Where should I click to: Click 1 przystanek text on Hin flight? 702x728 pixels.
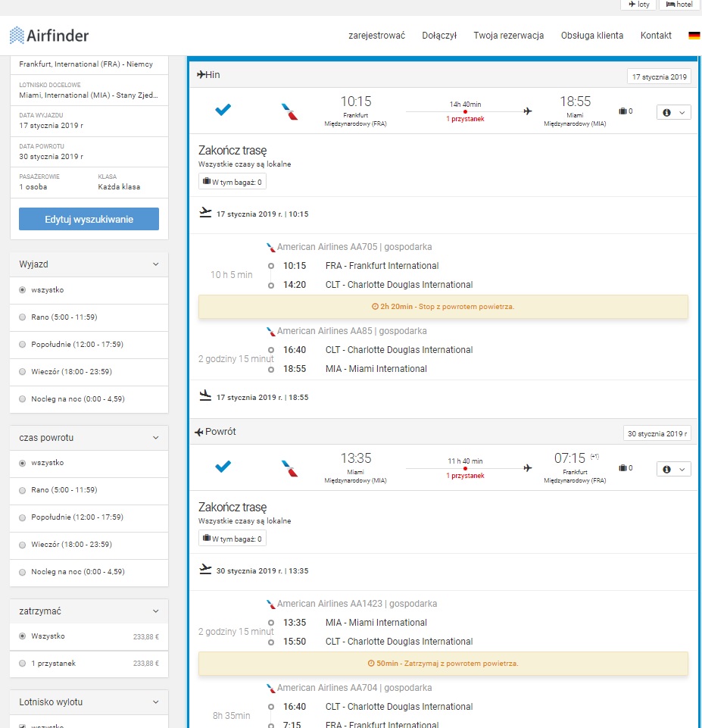(465, 119)
